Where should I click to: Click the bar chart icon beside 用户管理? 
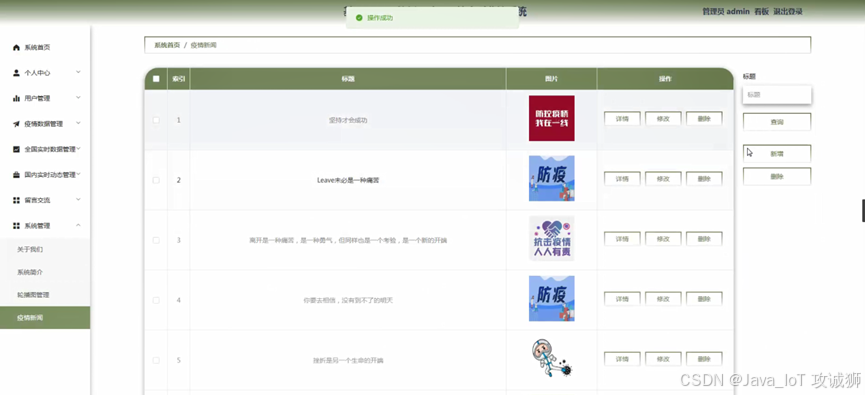(16, 98)
